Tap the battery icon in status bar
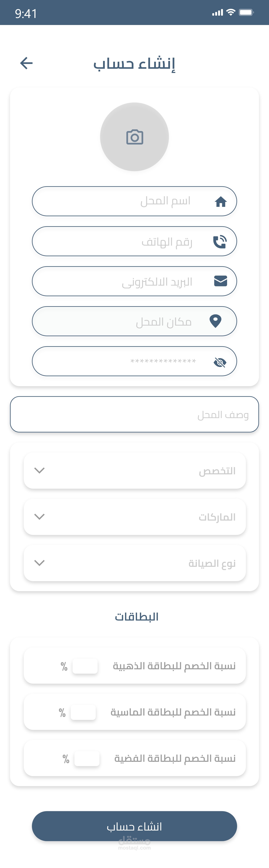This screenshot has width=269, height=868. click(246, 12)
